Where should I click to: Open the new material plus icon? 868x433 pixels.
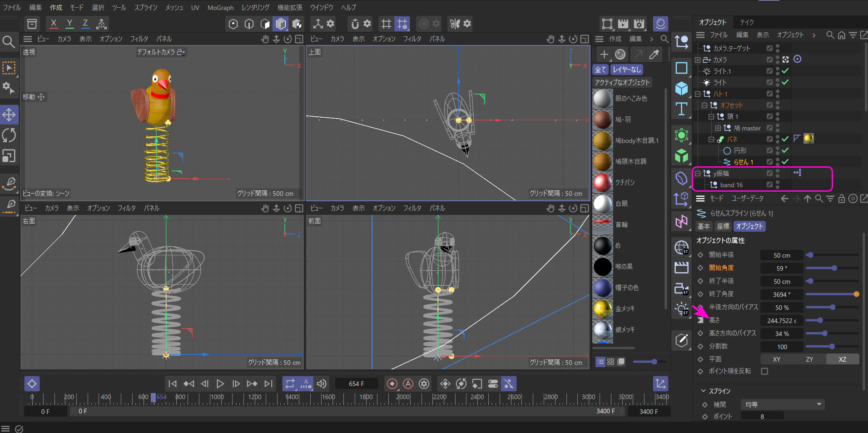click(x=604, y=55)
